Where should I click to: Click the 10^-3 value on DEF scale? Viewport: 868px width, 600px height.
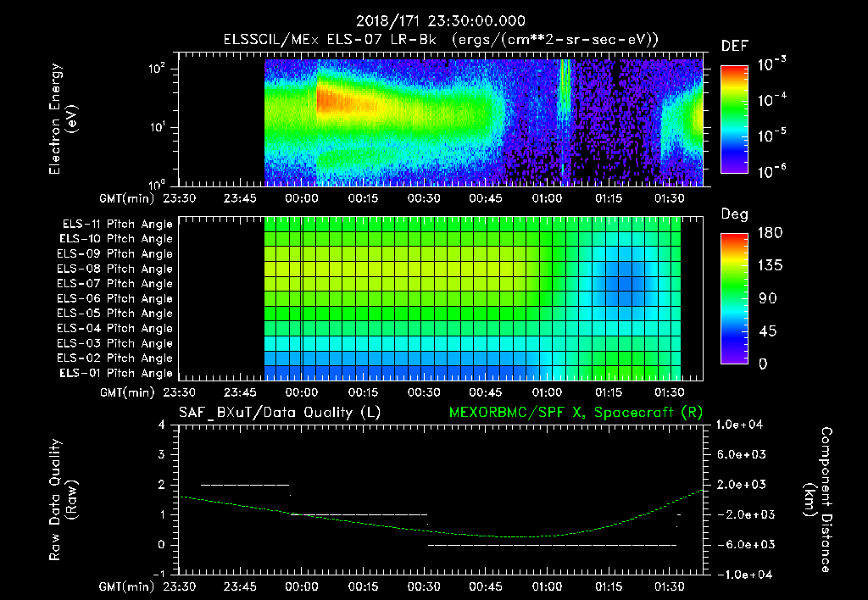[x=772, y=64]
